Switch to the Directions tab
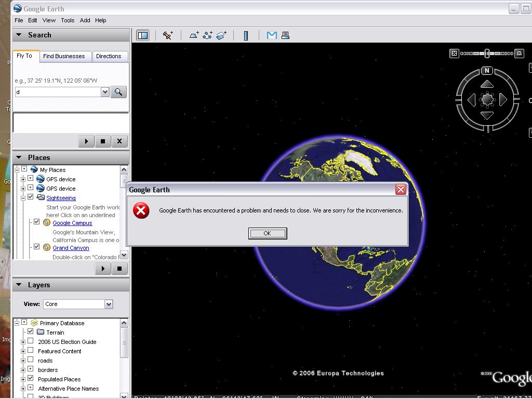The width and height of the screenshot is (532, 399). (x=110, y=56)
